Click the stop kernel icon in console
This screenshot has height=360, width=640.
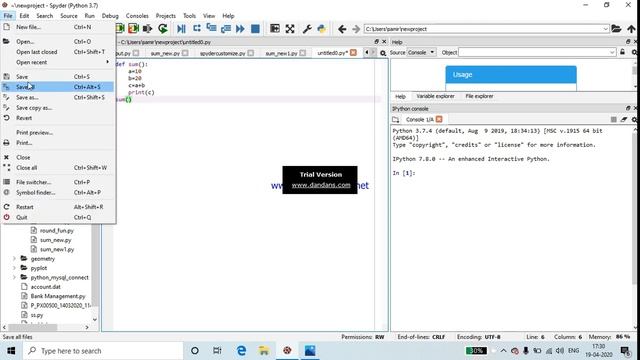coord(613,119)
